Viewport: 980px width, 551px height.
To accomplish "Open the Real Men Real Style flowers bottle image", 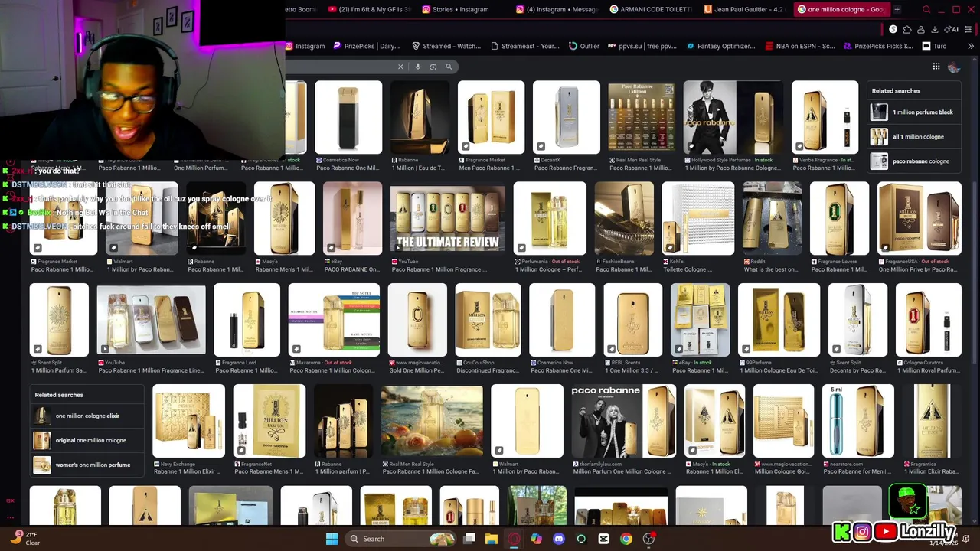I will click(432, 421).
